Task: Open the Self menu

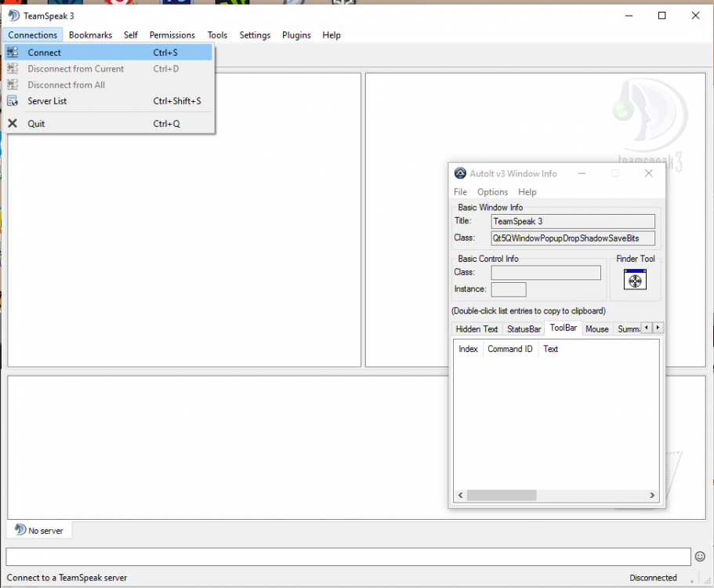Action: click(x=131, y=35)
